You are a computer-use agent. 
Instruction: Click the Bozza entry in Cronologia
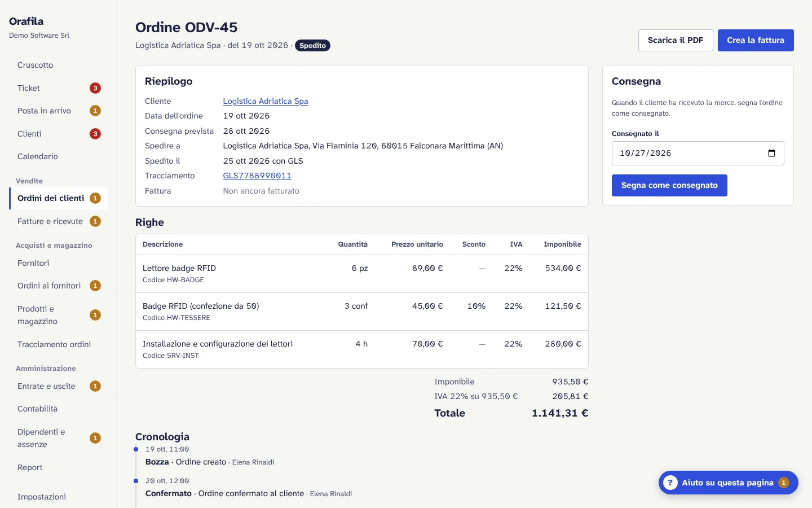[210, 462]
